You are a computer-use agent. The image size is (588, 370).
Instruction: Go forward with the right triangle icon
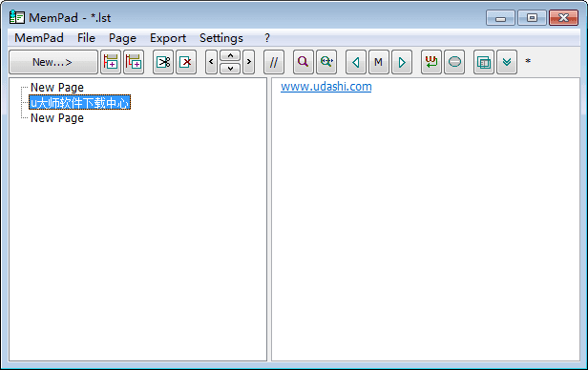coord(402,62)
